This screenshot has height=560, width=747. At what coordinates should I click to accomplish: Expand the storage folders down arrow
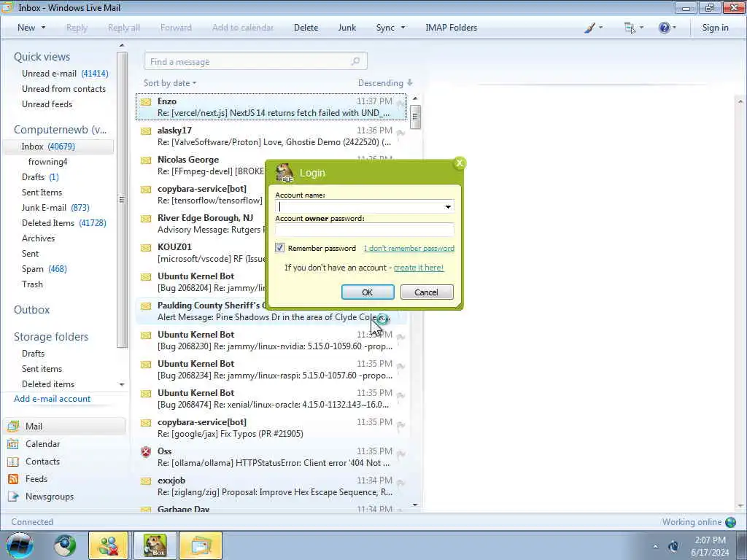(122, 384)
